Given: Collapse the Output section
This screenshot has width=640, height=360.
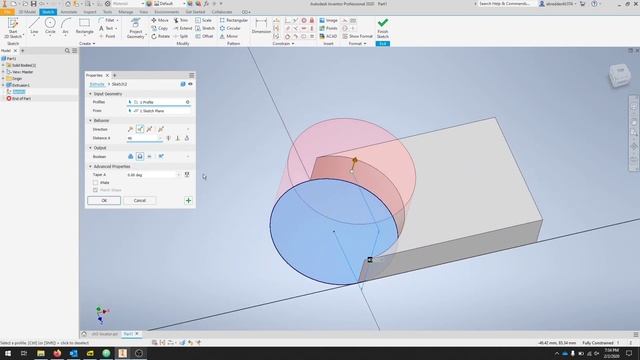Looking at the screenshot, I should point(90,148).
